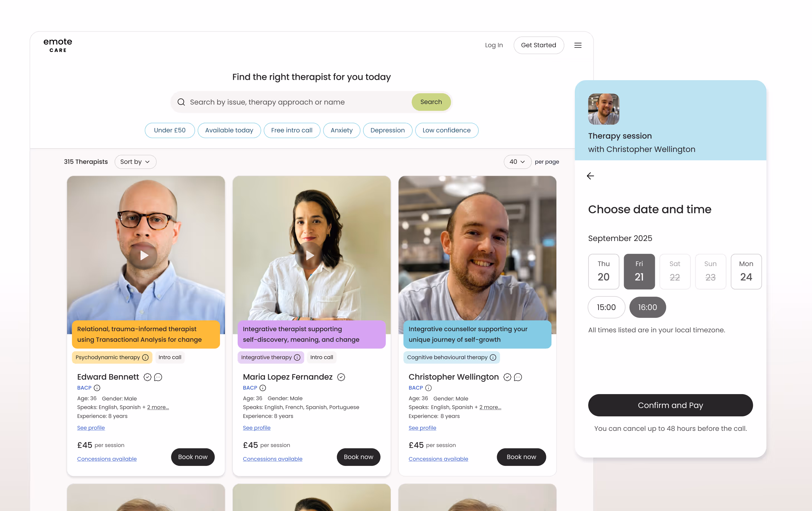
Task: Click the search magnifier icon
Action: point(181,102)
